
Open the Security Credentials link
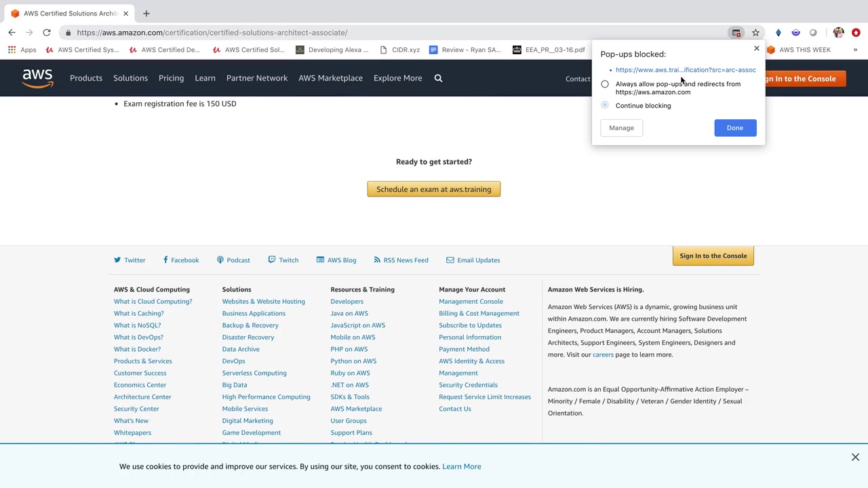(x=468, y=385)
